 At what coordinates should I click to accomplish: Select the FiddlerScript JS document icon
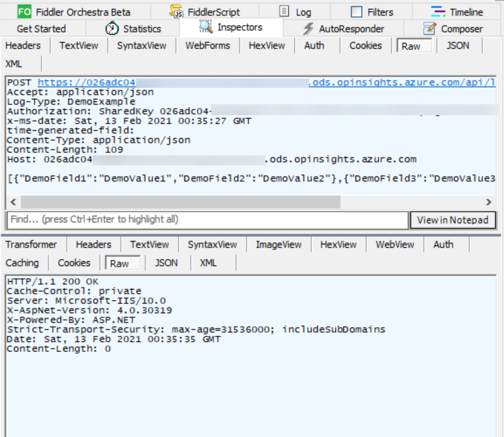(175, 11)
